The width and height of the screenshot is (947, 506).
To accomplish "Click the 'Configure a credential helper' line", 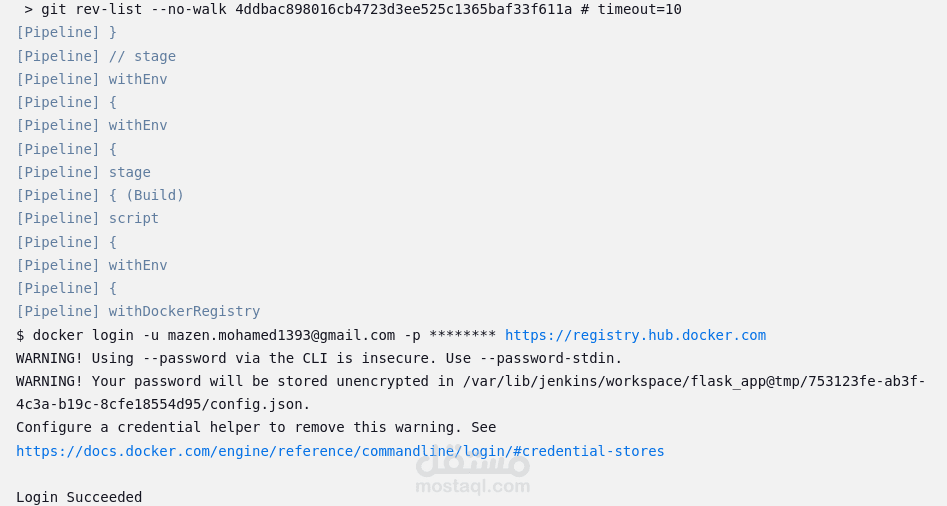I will coord(256,427).
